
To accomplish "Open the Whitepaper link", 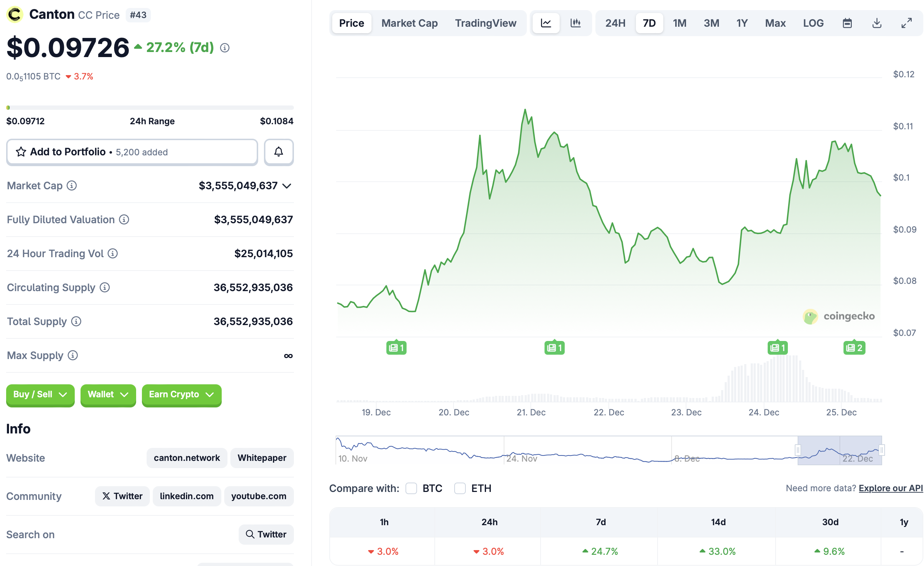I will click(x=262, y=458).
